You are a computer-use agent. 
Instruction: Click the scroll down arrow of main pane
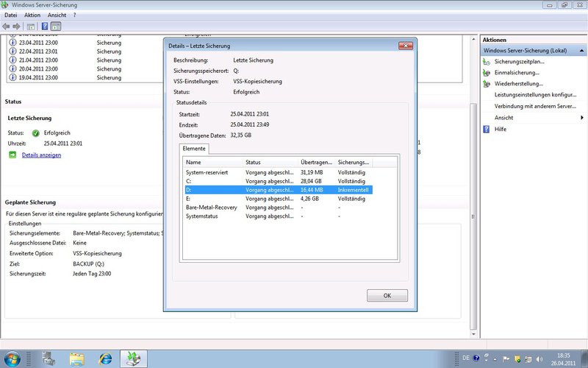(x=473, y=334)
